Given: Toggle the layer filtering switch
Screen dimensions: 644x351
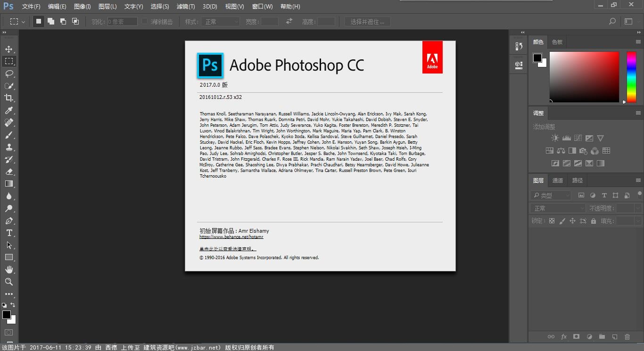Looking at the screenshot, I should pyautogui.click(x=639, y=194).
